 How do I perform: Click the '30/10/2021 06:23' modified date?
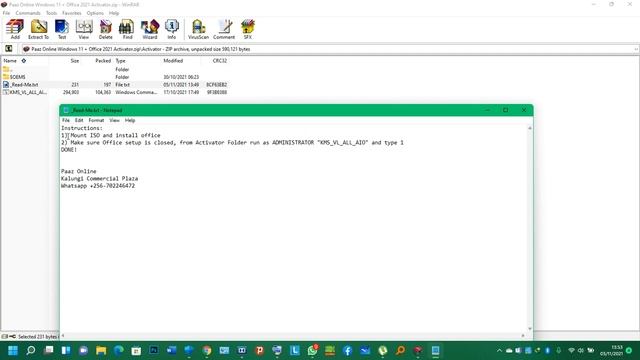(x=181, y=77)
